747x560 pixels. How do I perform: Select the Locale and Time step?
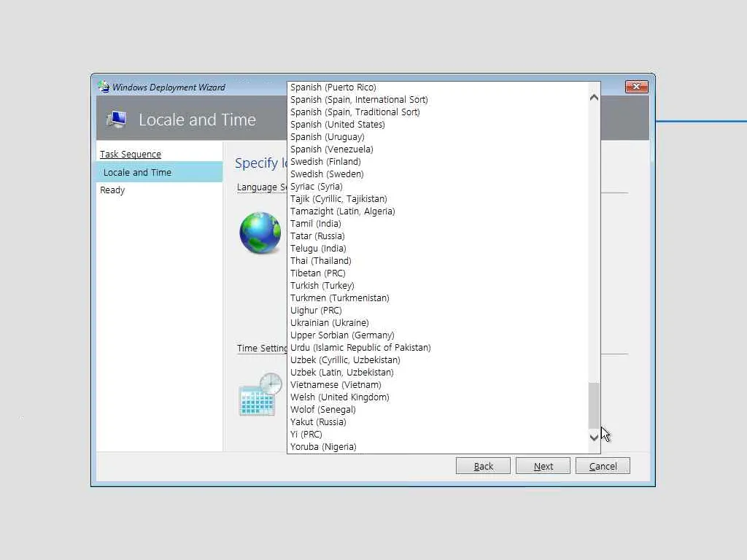tap(160, 172)
